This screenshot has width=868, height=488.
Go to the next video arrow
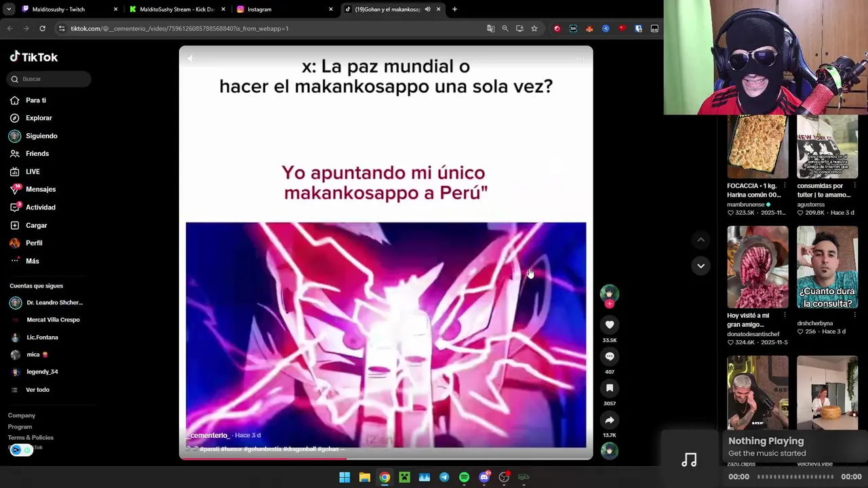(x=701, y=266)
